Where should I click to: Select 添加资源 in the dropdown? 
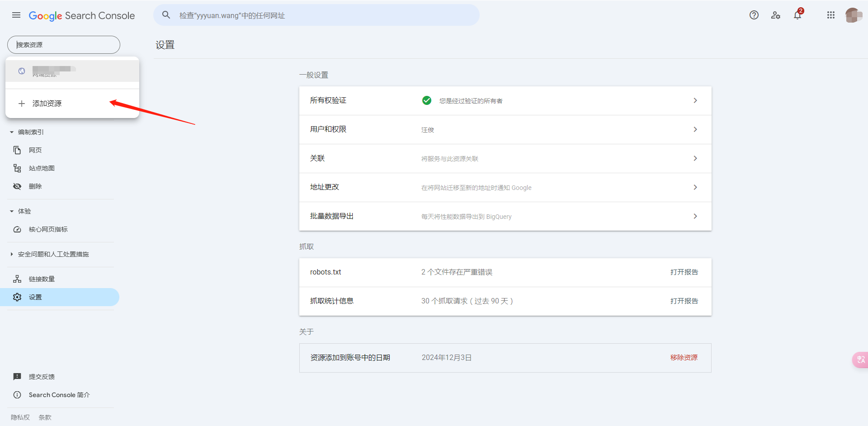pos(47,104)
